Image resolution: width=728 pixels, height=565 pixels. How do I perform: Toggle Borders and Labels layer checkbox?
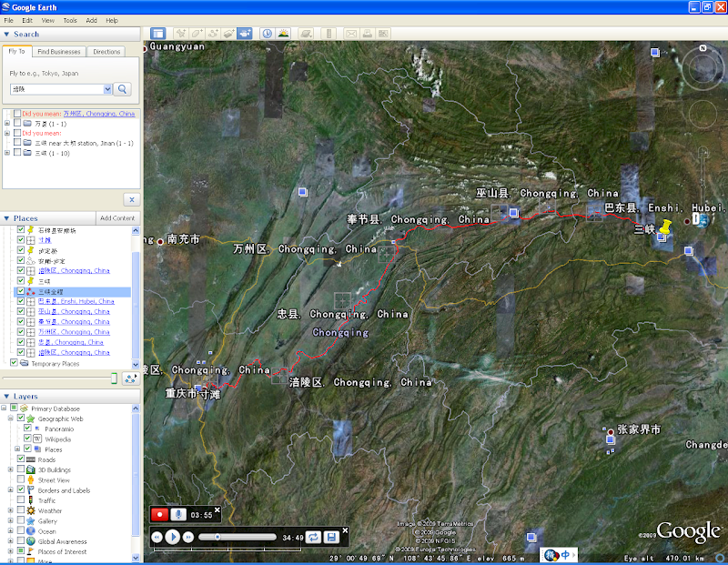click(20, 489)
